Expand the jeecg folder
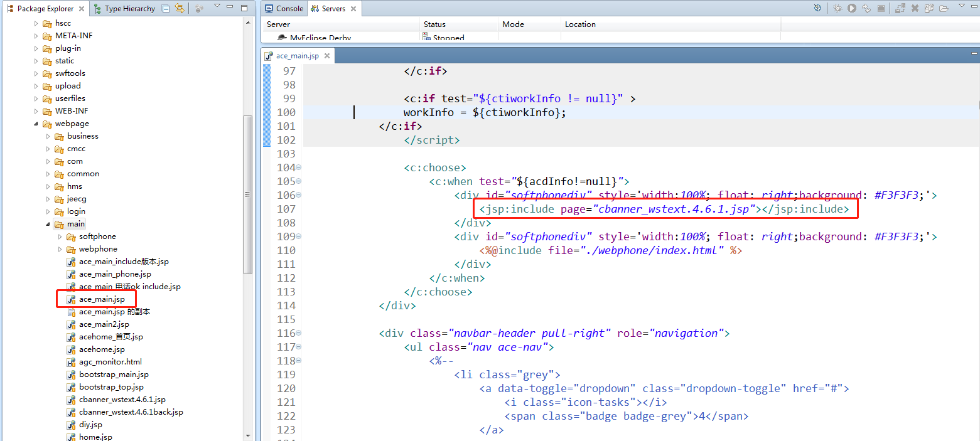980x441 pixels. [48, 199]
